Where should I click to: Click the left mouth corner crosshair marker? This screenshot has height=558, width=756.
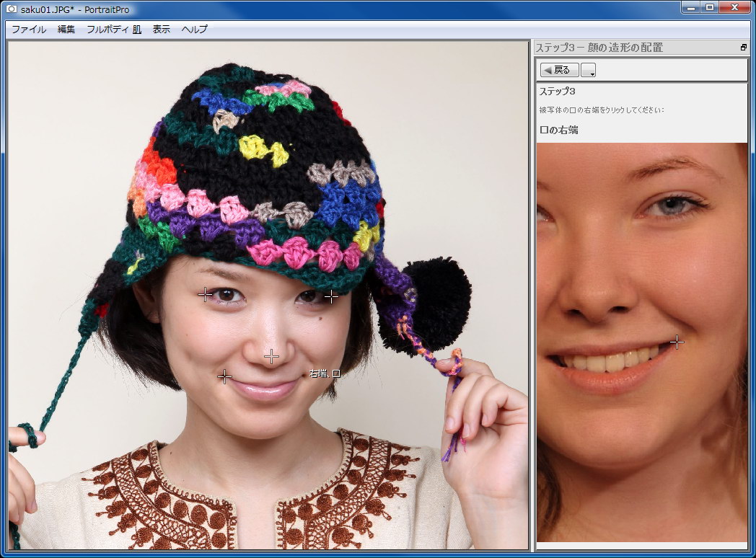[224, 376]
